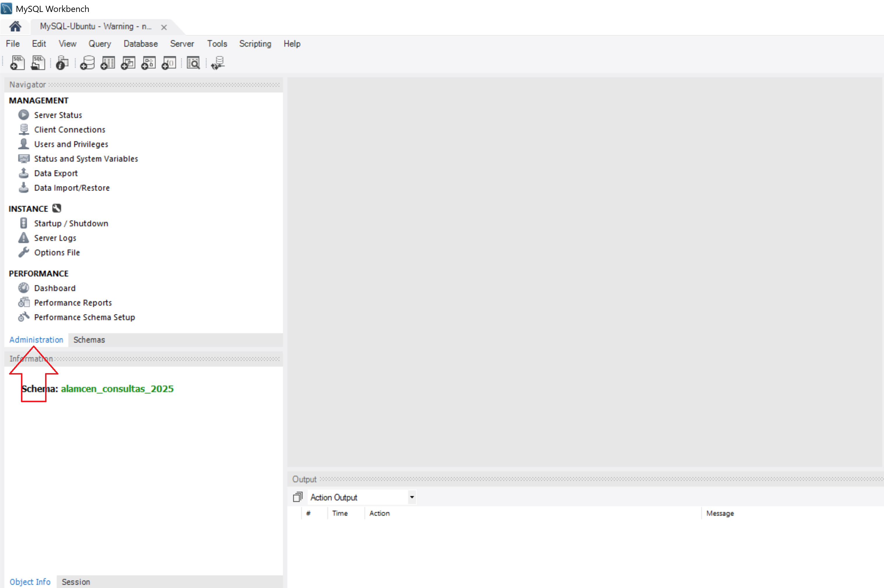
Task: Click the Server Logs warning icon
Action: coord(24,238)
